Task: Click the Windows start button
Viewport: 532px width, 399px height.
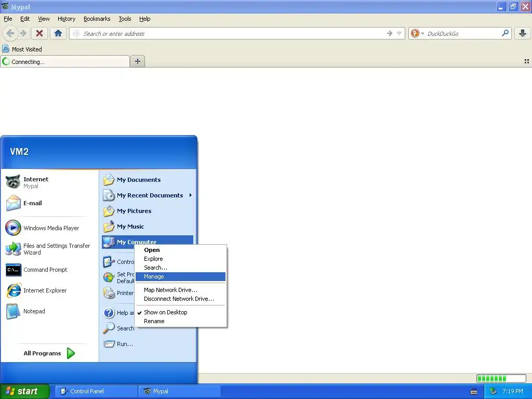Action: point(24,391)
